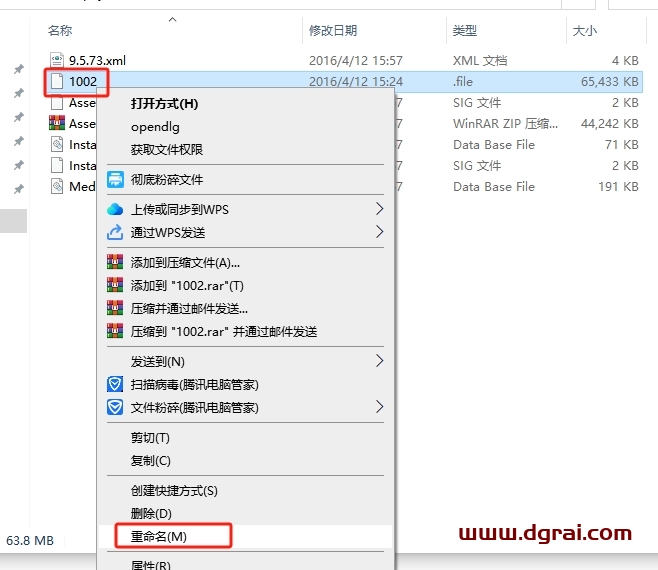Select 删除(D) in context menu
Image resolution: width=658 pixels, height=570 pixels.
[x=151, y=514]
